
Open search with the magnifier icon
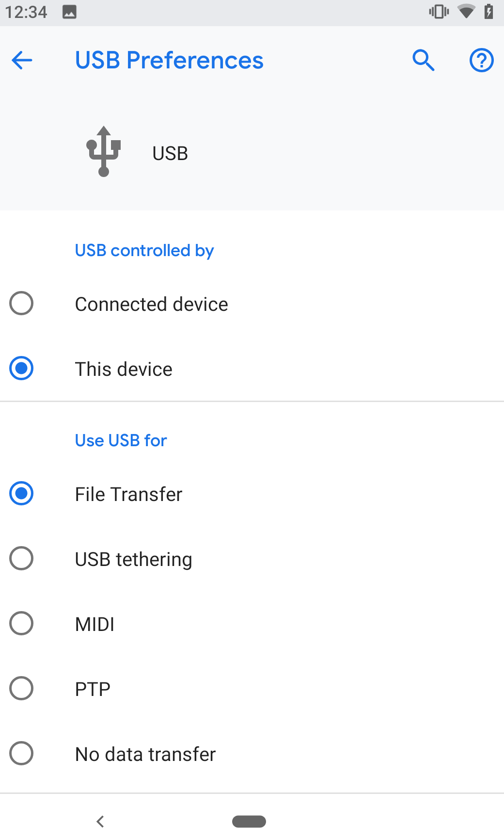(x=423, y=60)
